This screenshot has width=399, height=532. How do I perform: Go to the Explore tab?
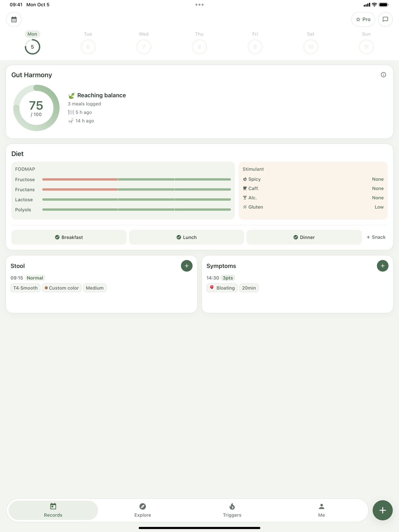(x=143, y=510)
